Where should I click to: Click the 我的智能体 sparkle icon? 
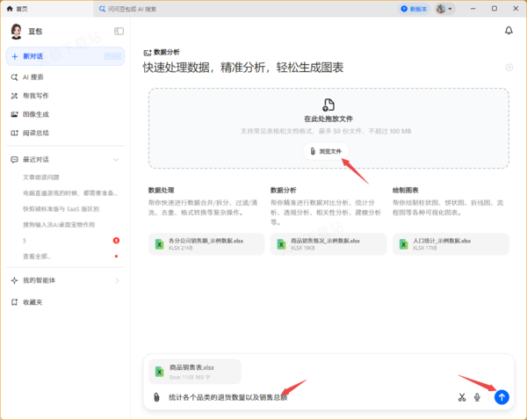click(14, 280)
